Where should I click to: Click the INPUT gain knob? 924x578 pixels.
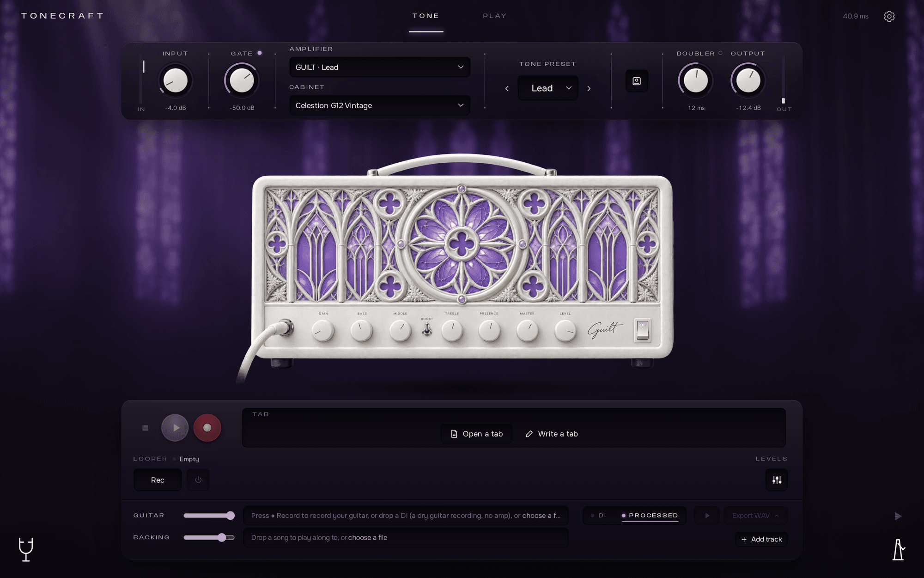point(176,80)
